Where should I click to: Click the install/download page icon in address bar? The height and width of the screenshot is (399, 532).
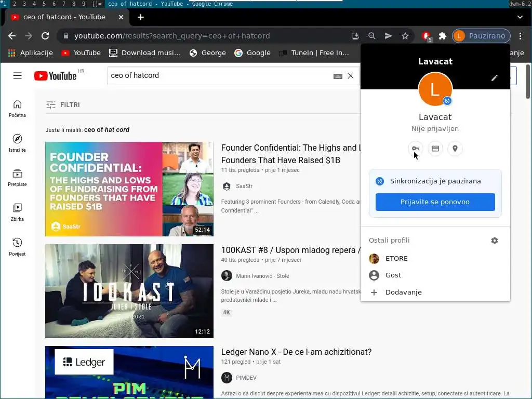click(x=355, y=36)
